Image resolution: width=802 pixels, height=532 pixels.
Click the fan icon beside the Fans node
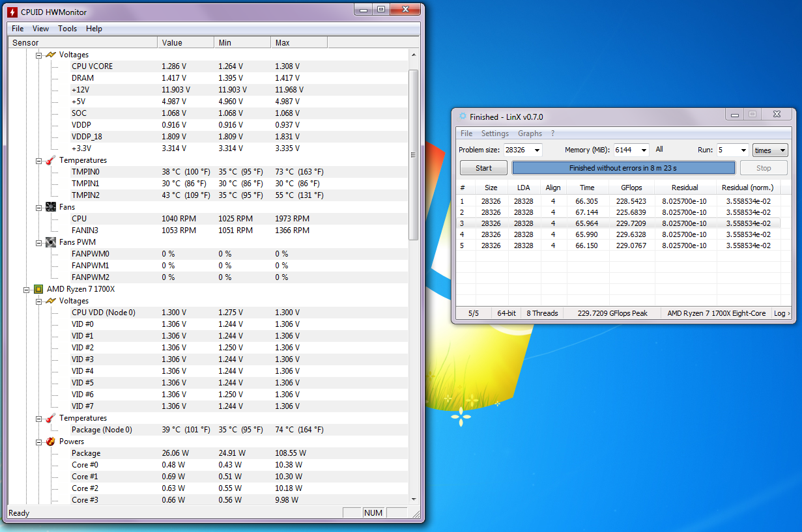pyautogui.click(x=51, y=207)
